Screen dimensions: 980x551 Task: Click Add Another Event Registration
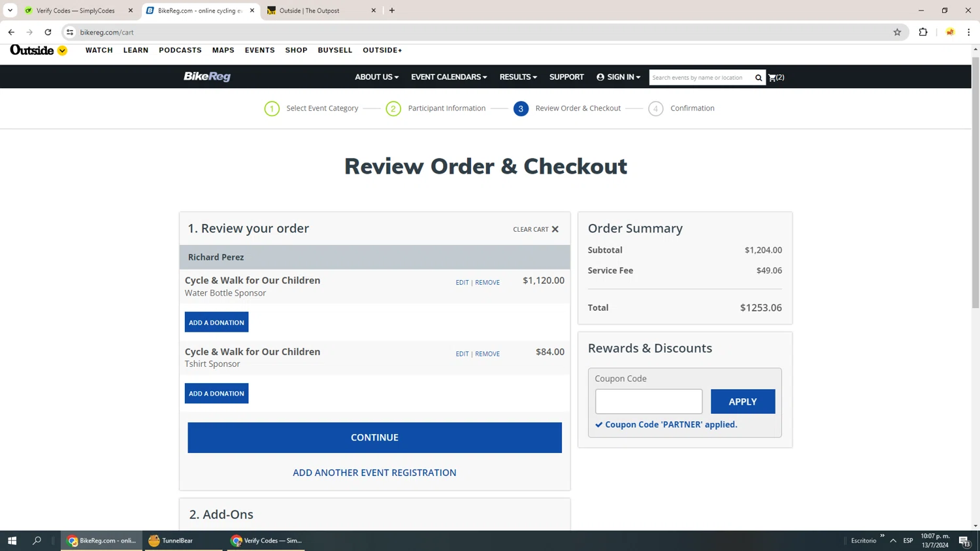click(374, 473)
